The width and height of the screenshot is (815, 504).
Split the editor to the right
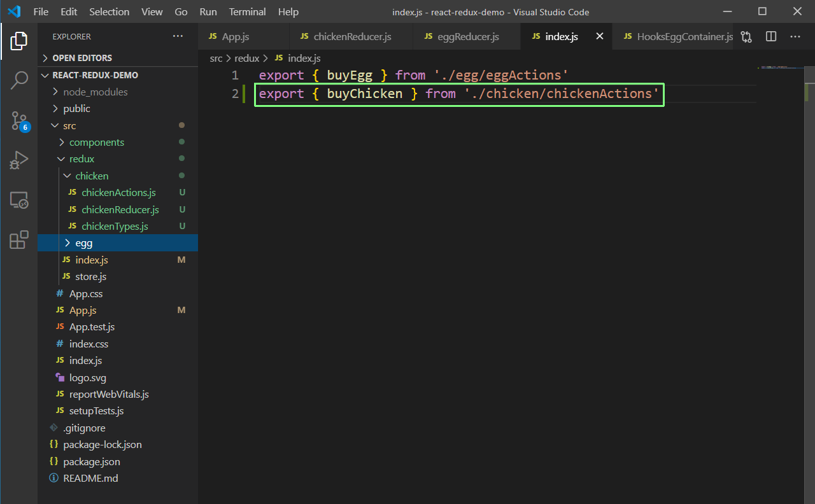tap(771, 37)
